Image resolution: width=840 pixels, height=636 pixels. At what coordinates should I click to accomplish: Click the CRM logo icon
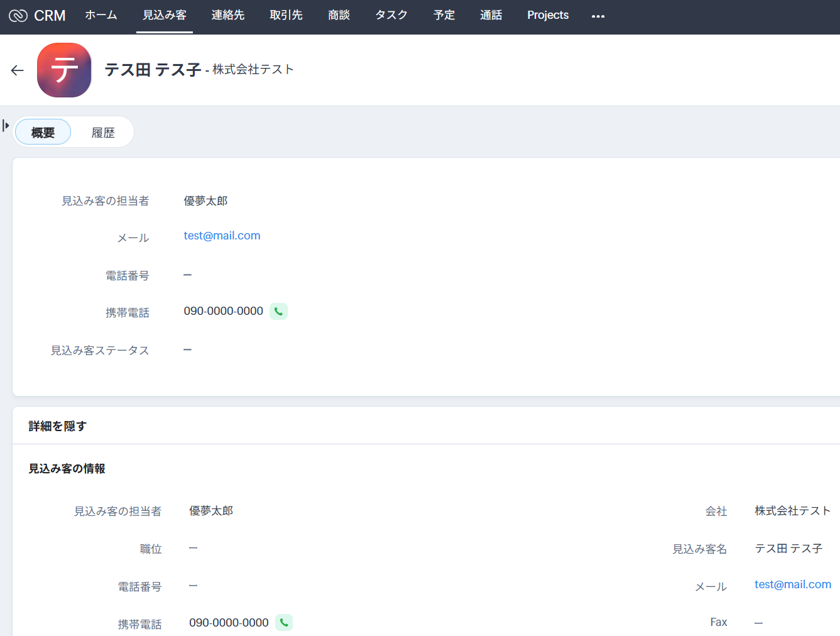[x=18, y=16]
